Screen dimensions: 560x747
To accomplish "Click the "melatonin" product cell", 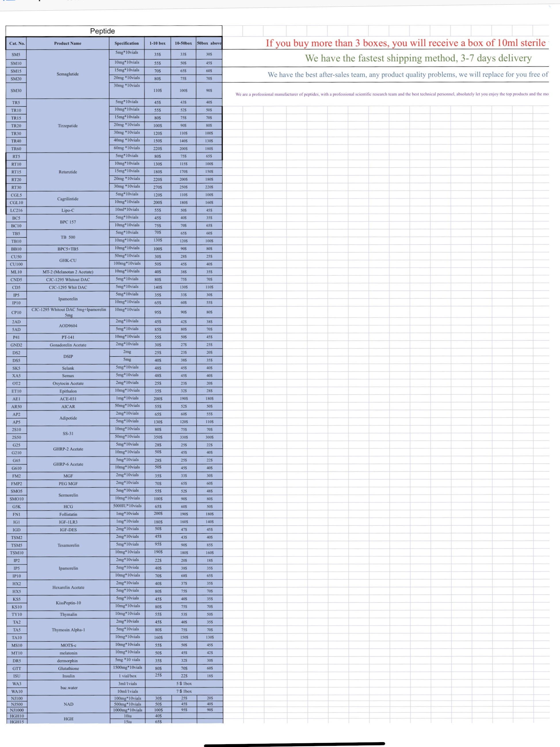I will click(68, 653).
